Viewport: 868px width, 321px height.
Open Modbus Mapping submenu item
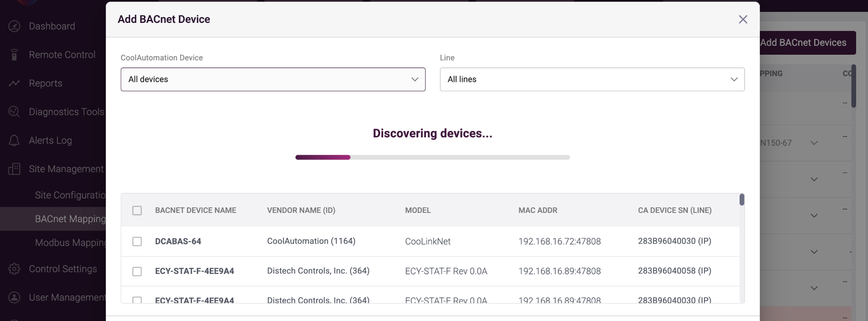coord(70,243)
